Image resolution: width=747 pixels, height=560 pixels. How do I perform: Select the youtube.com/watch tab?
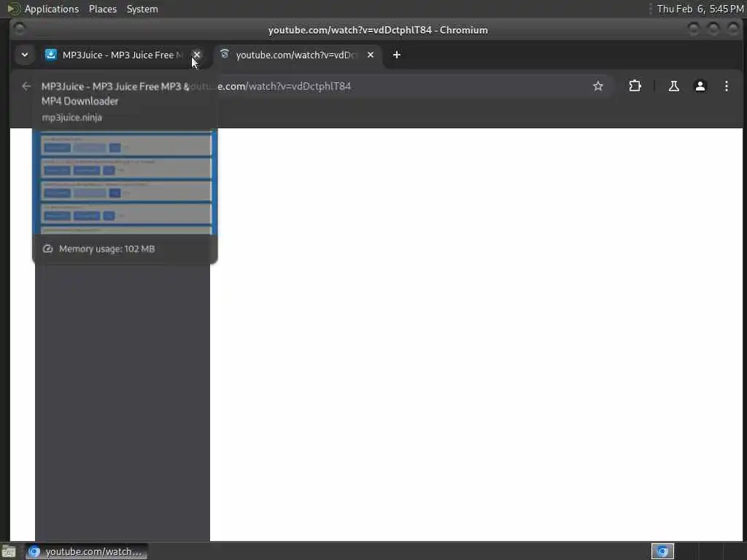[x=298, y=55]
